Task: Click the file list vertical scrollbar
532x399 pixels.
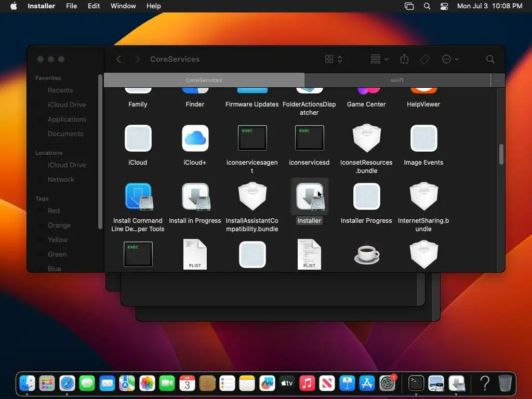Action: pyautogui.click(x=501, y=154)
